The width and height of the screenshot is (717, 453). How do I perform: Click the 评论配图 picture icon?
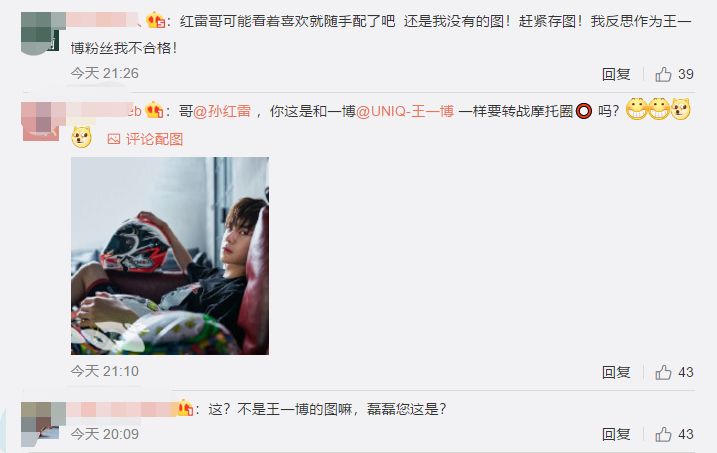point(113,139)
